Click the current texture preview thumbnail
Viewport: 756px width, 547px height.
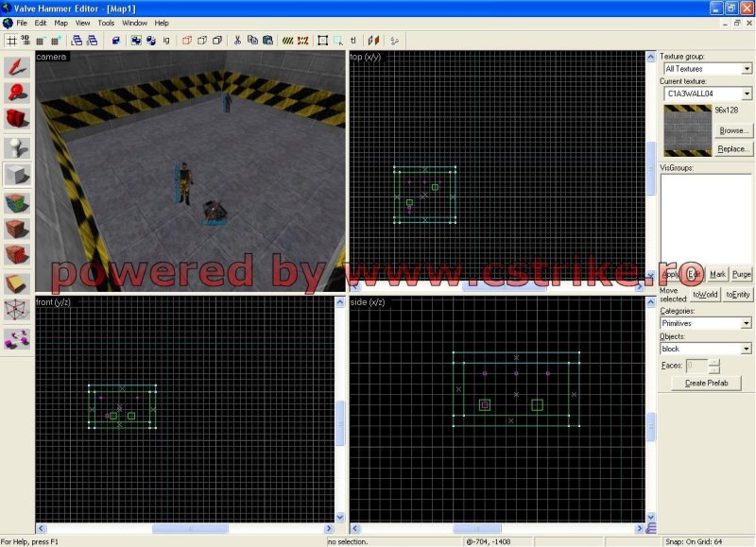point(685,130)
